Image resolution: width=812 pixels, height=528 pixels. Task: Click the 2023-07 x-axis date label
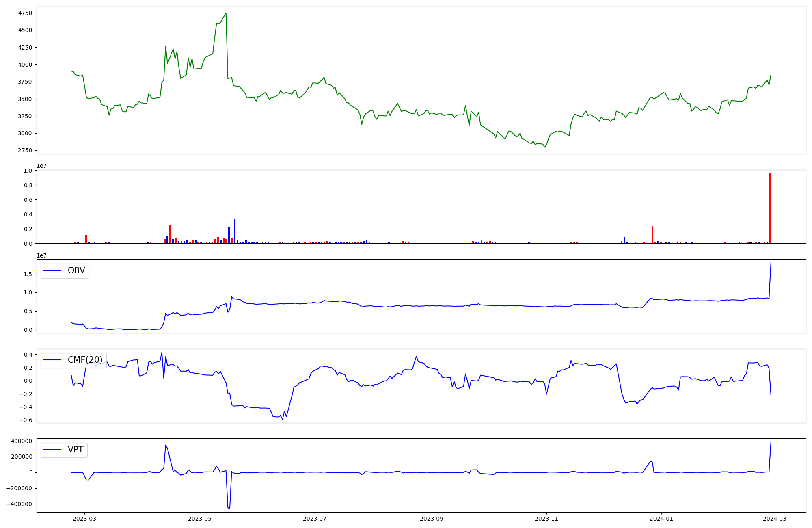(x=315, y=519)
